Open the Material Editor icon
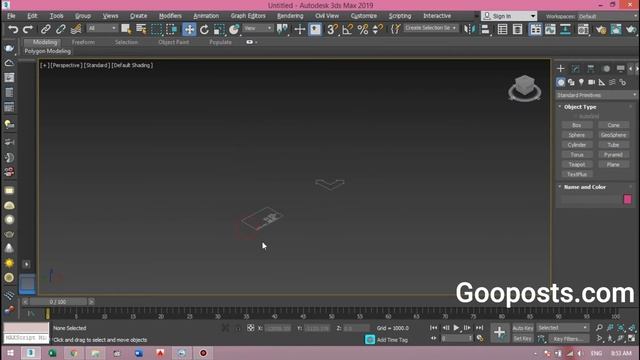The height and width of the screenshot is (360, 640). pos(583,29)
